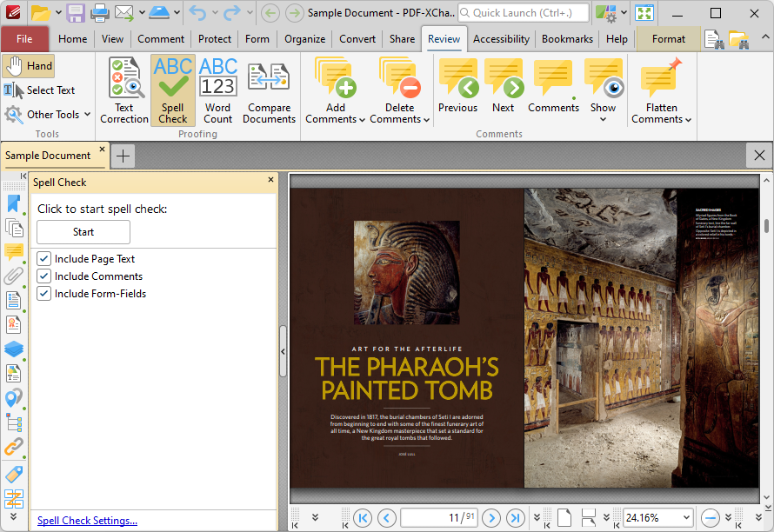Screen dimensions: 774x532
Task: Open the Bookmarks sidebar pane icon
Action: pos(14,203)
